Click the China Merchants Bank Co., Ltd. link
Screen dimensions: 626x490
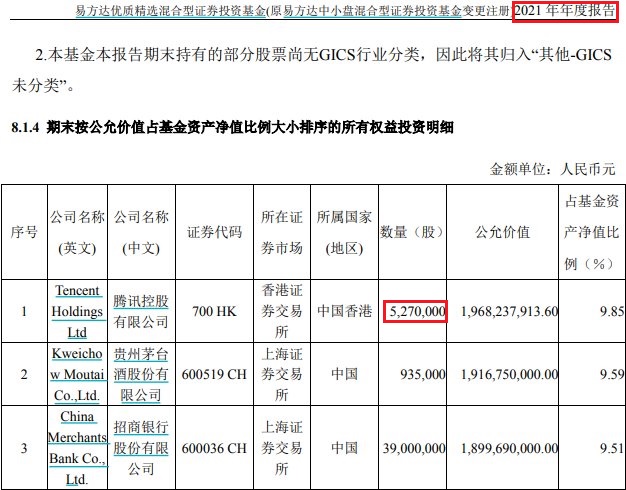pyautogui.click(x=77, y=448)
